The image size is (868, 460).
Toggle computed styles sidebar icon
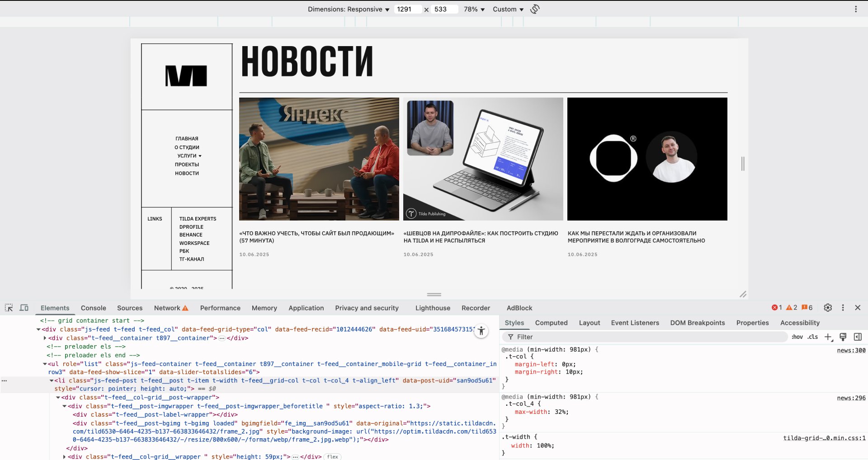(858, 337)
